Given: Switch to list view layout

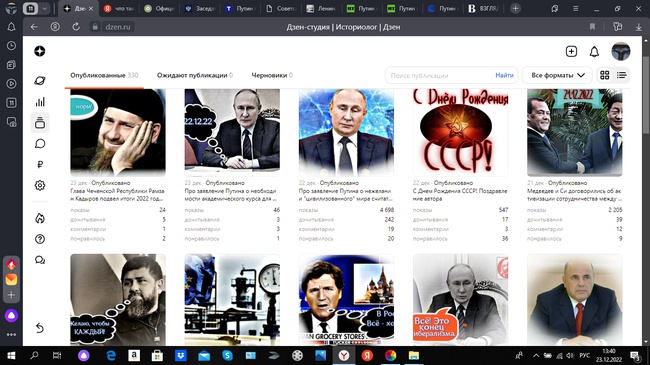Looking at the screenshot, I should coord(621,75).
